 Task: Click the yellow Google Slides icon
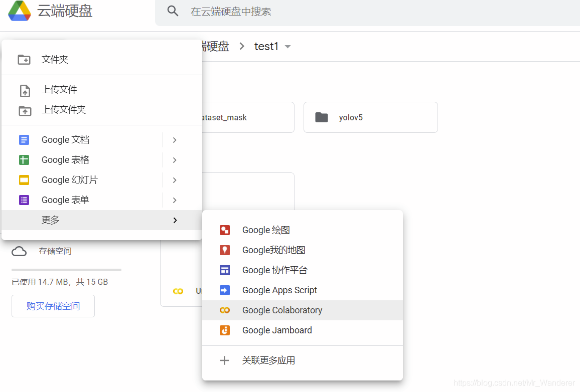24,180
